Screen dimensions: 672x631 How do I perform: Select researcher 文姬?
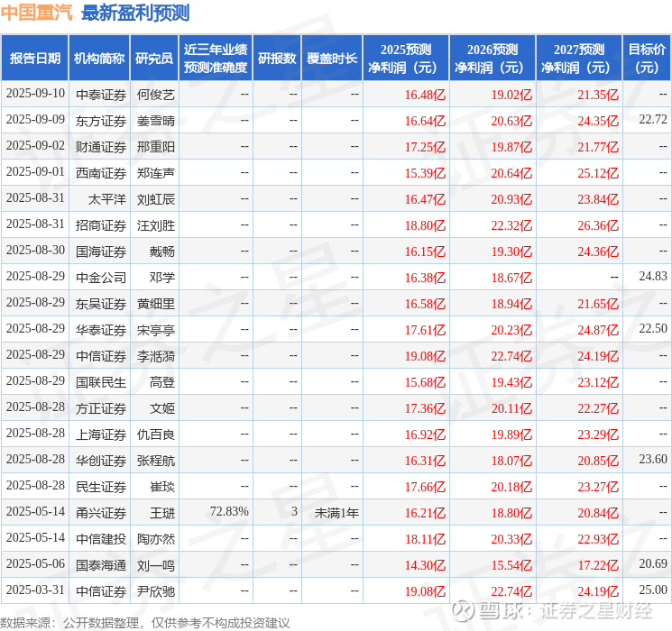(x=162, y=408)
